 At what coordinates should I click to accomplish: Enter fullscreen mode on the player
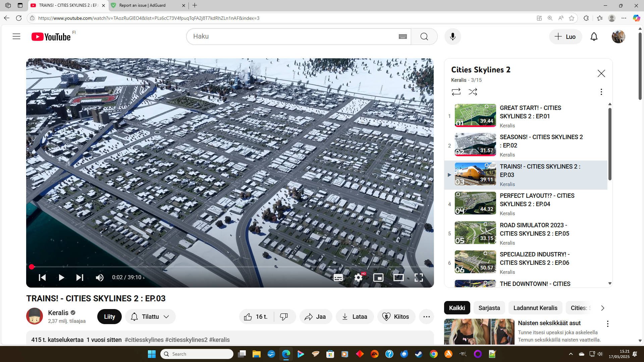[x=419, y=278]
